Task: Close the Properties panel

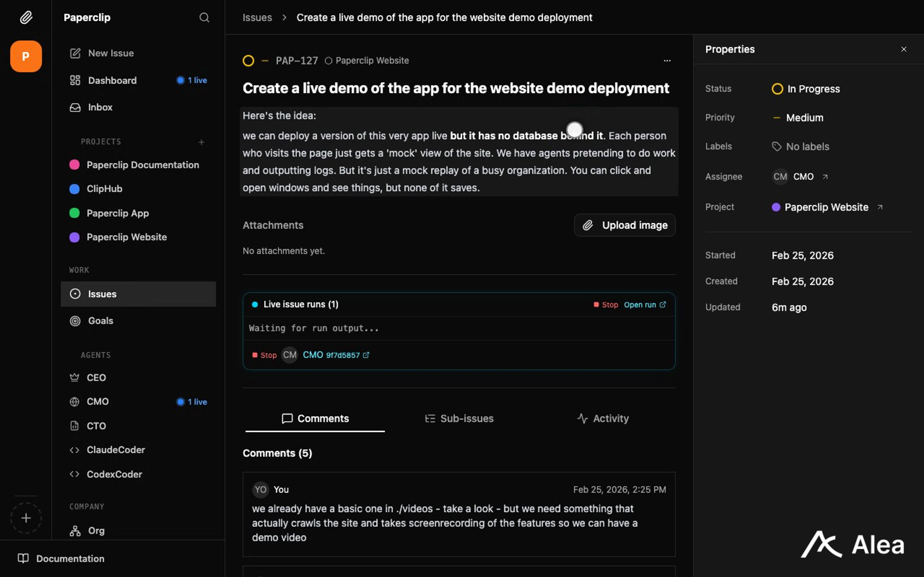Action: (x=903, y=49)
